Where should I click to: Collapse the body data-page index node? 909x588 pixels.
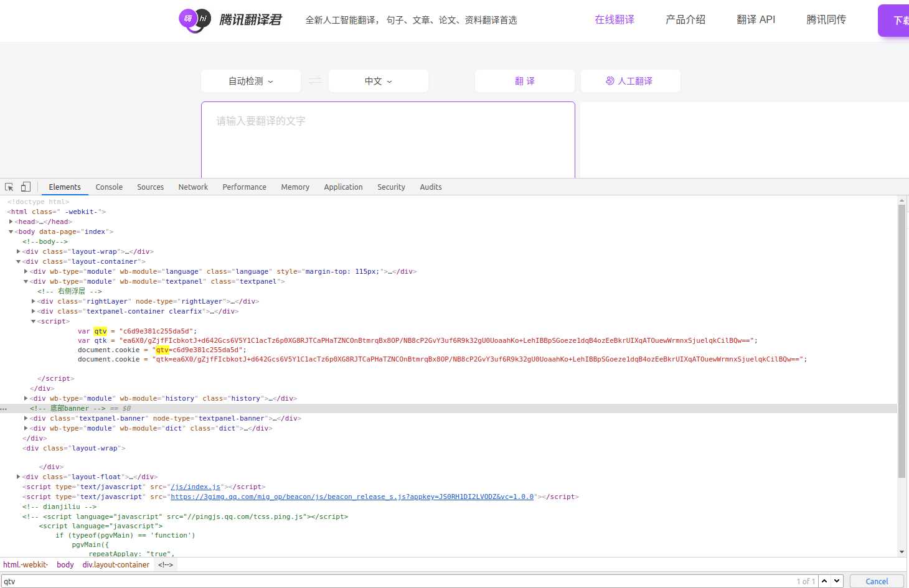click(x=11, y=231)
